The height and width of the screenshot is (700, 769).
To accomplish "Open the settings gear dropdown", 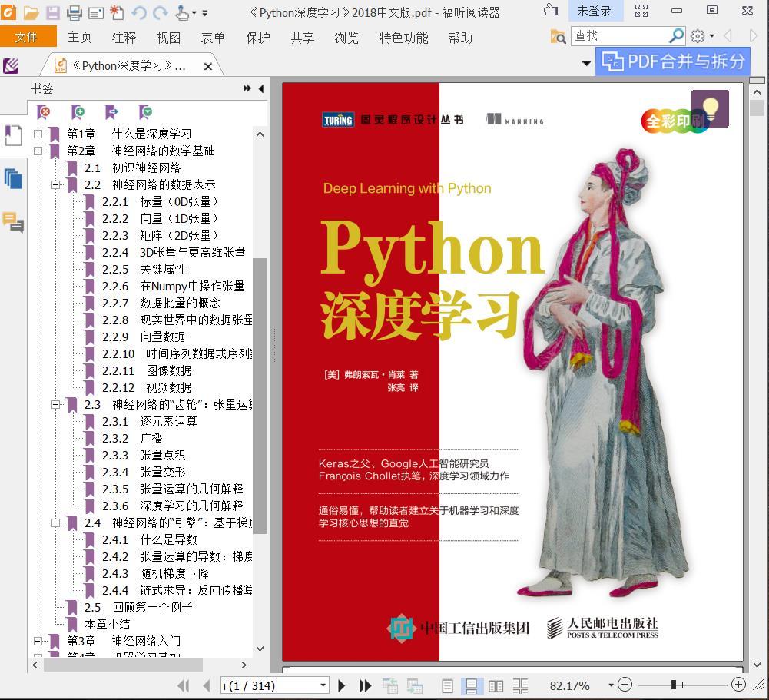I will (702, 36).
